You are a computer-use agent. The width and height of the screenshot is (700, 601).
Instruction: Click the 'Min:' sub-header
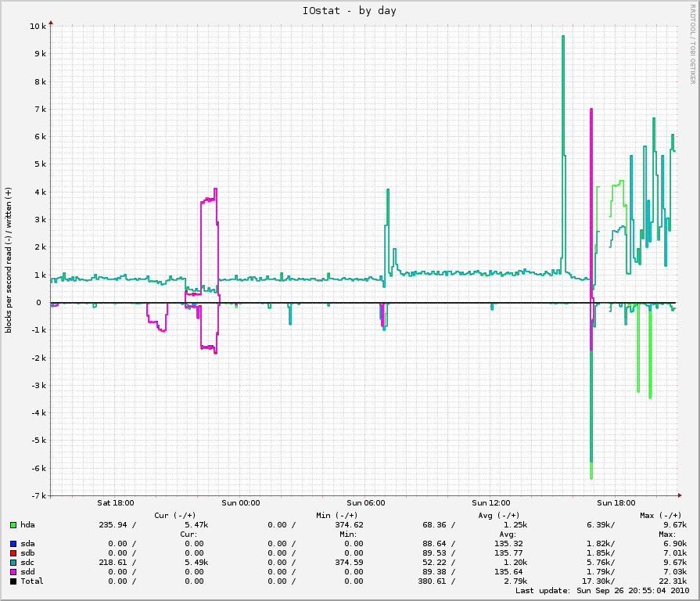click(x=348, y=534)
